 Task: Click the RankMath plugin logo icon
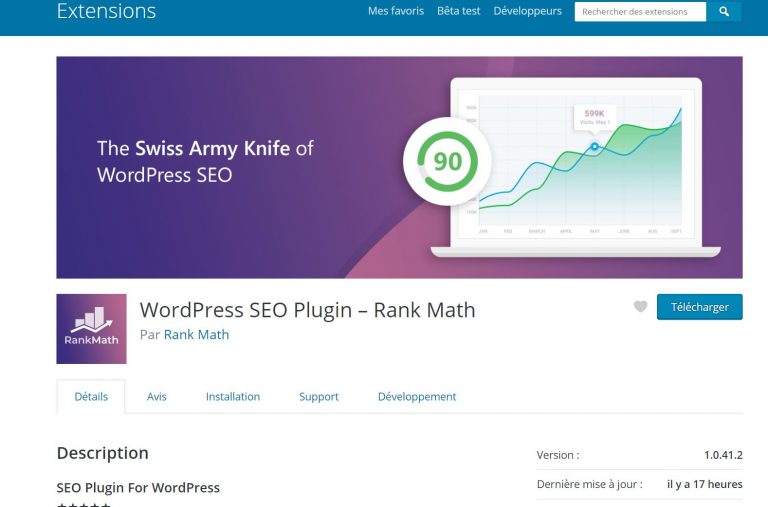pyautogui.click(x=91, y=329)
